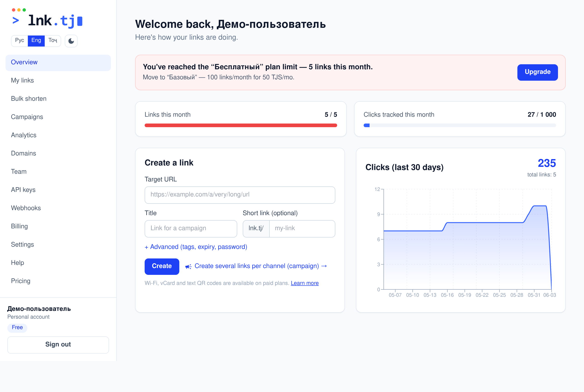The width and height of the screenshot is (584, 392).
Task: Toggle dark mode with the moon icon
Action: tap(71, 41)
